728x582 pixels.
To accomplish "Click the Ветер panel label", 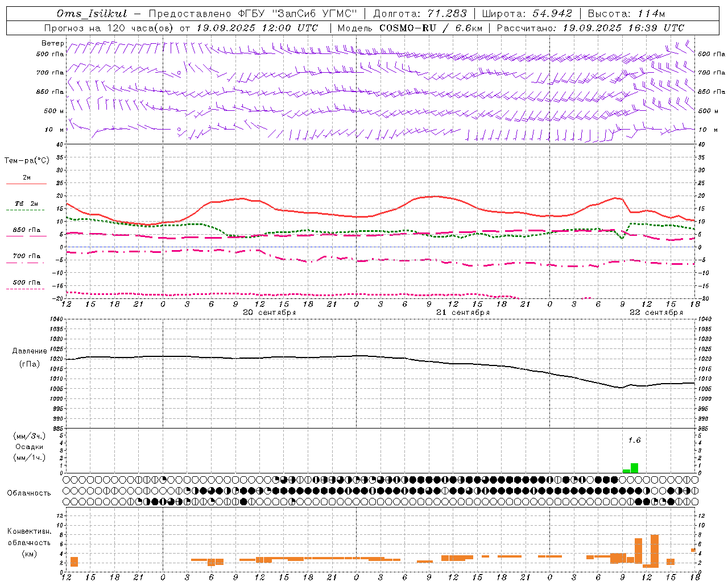I will (53, 43).
